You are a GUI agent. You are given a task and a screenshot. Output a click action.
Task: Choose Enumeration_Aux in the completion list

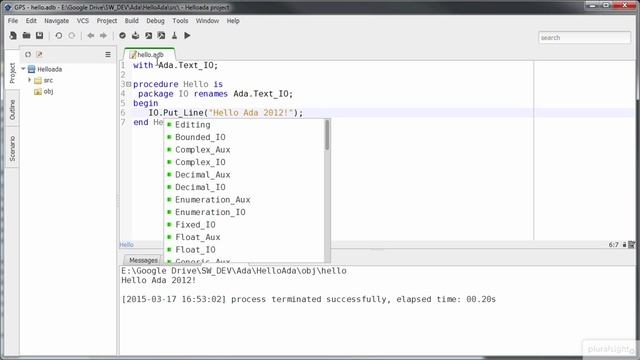click(244, 200)
